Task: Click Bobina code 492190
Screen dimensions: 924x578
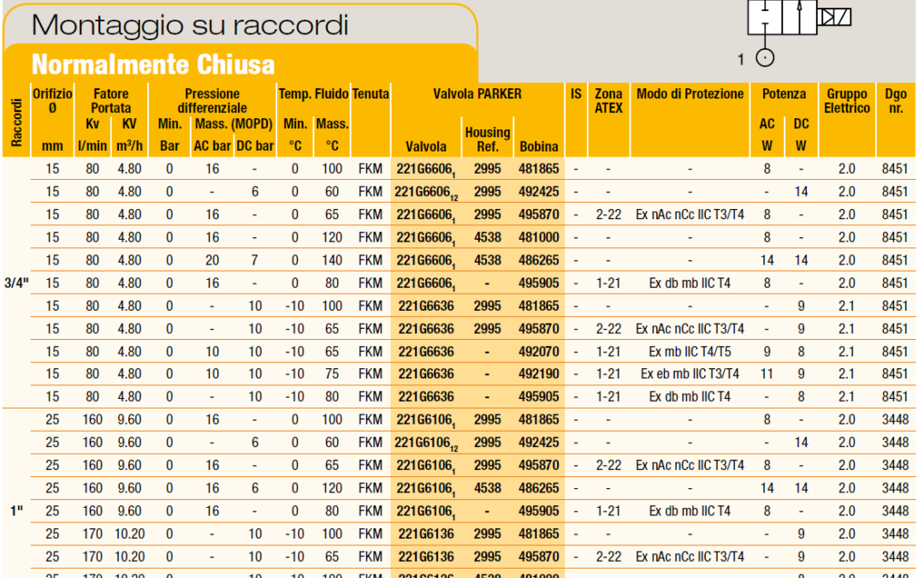Action: coord(538,374)
